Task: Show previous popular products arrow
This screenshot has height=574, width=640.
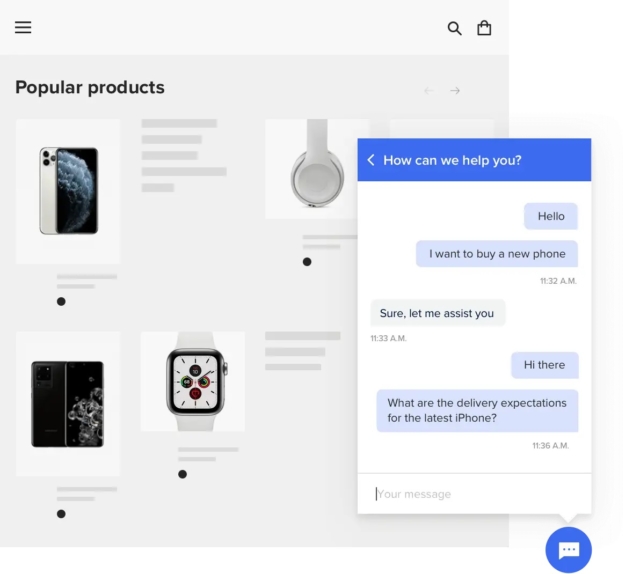Action: point(429,91)
